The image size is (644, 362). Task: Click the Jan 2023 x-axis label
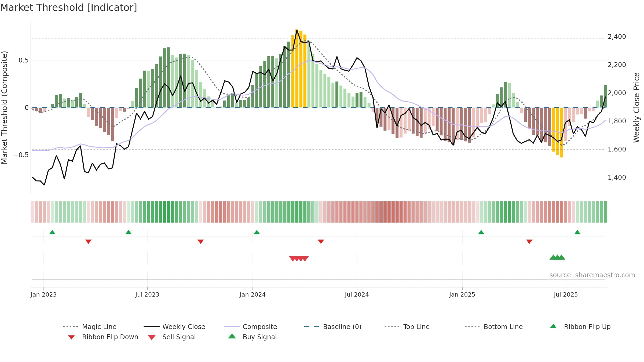[x=44, y=294]
